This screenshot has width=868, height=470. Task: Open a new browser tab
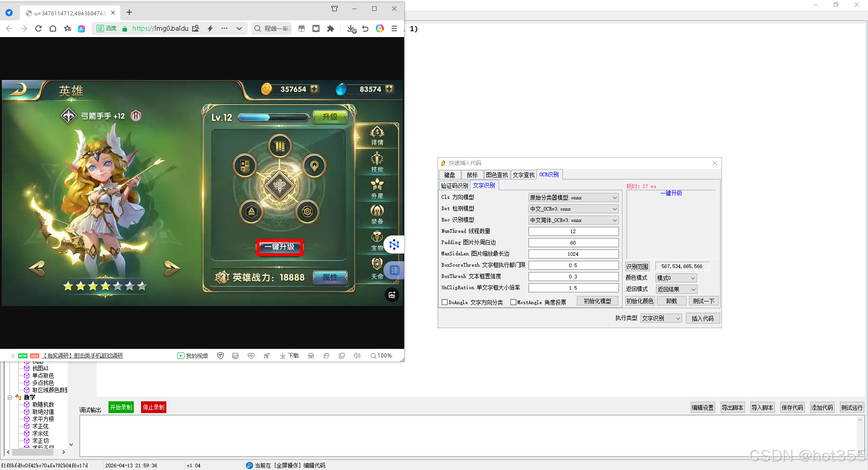point(129,12)
